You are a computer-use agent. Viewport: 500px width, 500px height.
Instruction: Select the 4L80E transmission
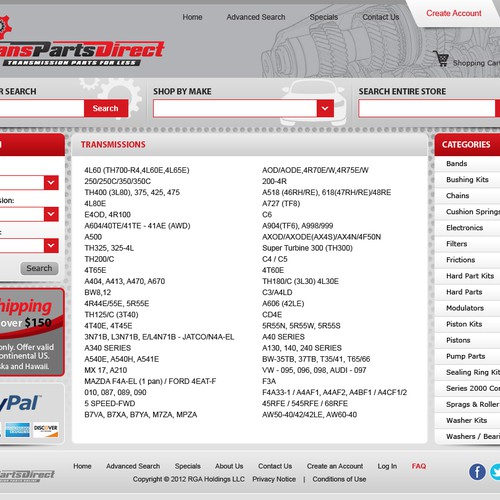95,203
